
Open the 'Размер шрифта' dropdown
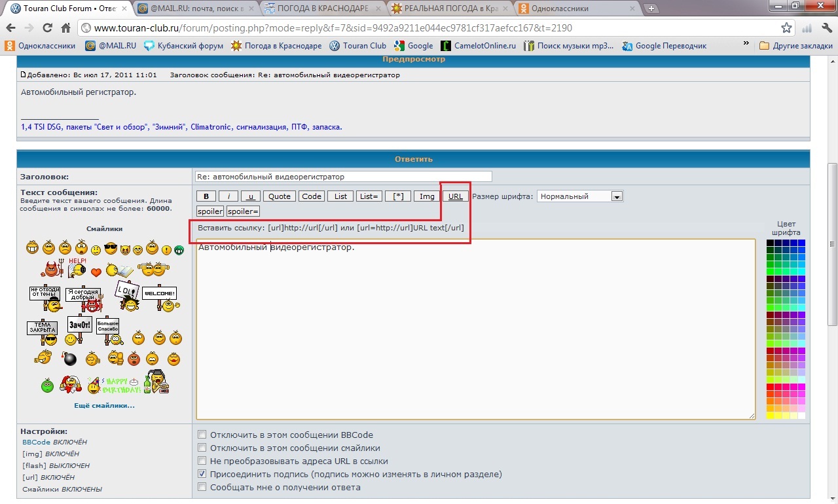click(580, 196)
